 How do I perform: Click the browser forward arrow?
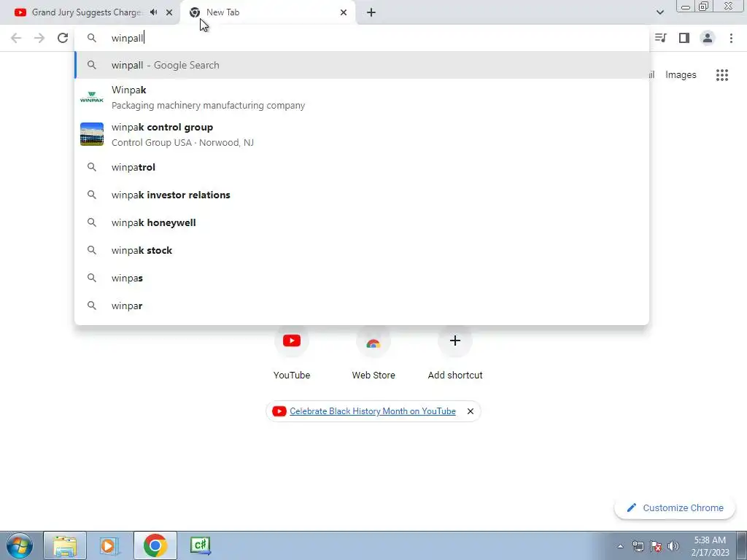39,38
